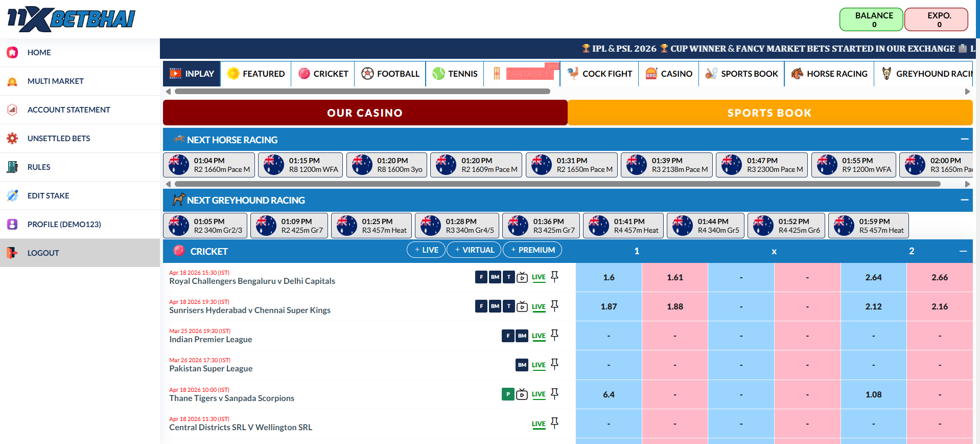
Task: Select 01:05 PM R2 340m Gr2/3 greyhound race
Action: click(x=205, y=226)
